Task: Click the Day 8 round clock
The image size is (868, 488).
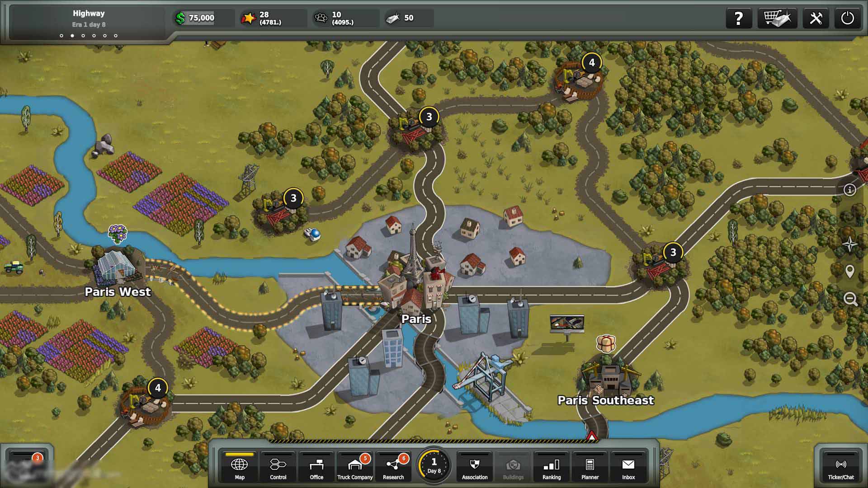Action: [434, 465]
